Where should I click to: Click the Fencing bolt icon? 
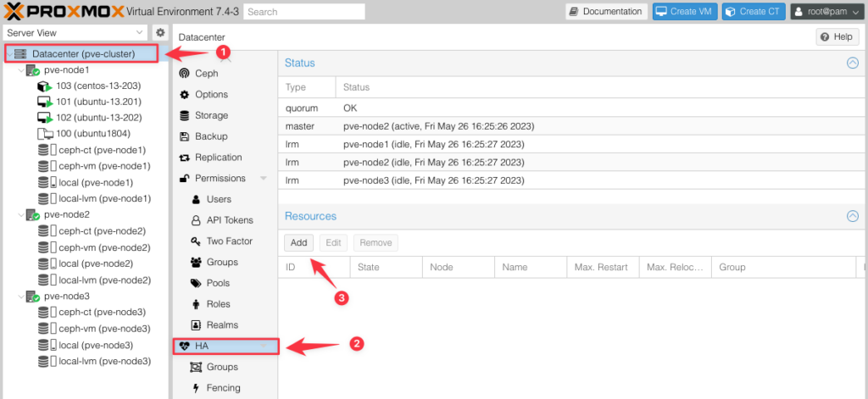click(x=196, y=388)
